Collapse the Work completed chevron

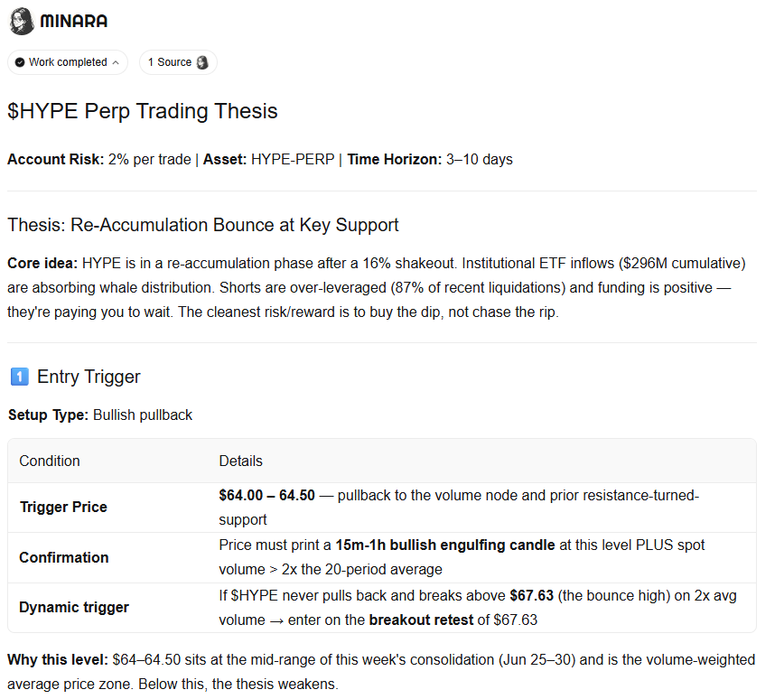[x=116, y=62]
